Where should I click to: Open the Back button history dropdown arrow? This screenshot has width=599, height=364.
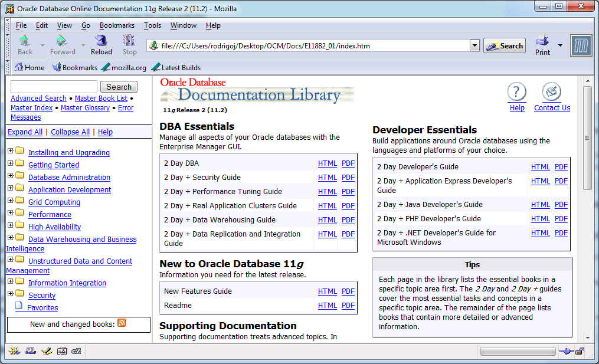(x=42, y=45)
